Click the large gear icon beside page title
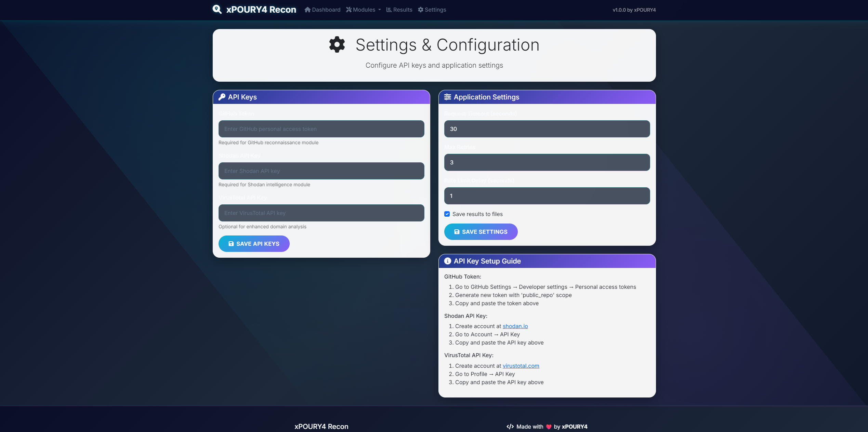 point(337,44)
